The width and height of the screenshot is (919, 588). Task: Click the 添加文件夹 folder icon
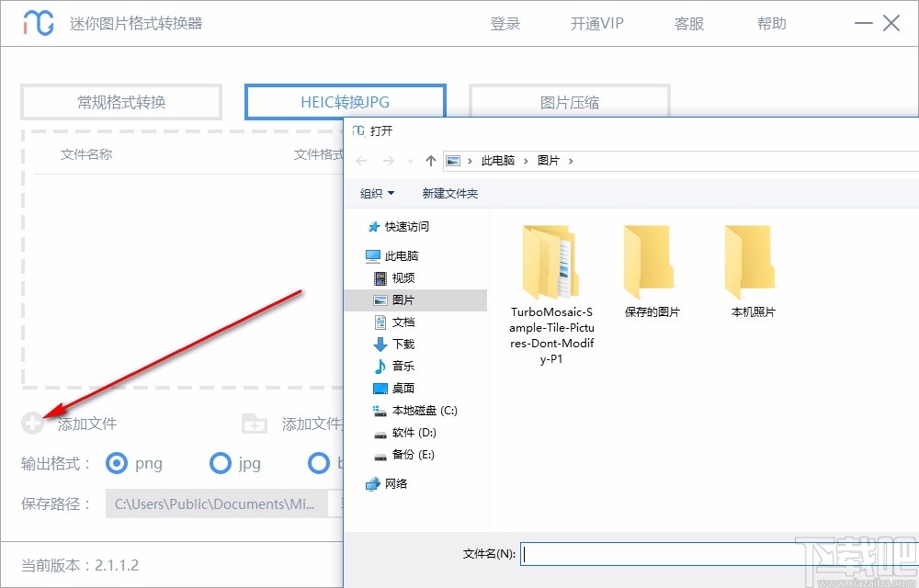coord(255,424)
